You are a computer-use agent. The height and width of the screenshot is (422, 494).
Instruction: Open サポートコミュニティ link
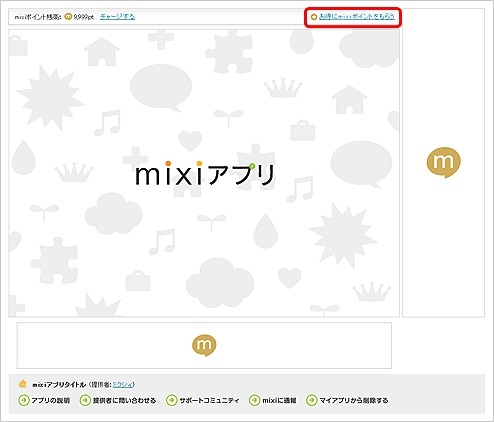pyautogui.click(x=209, y=400)
